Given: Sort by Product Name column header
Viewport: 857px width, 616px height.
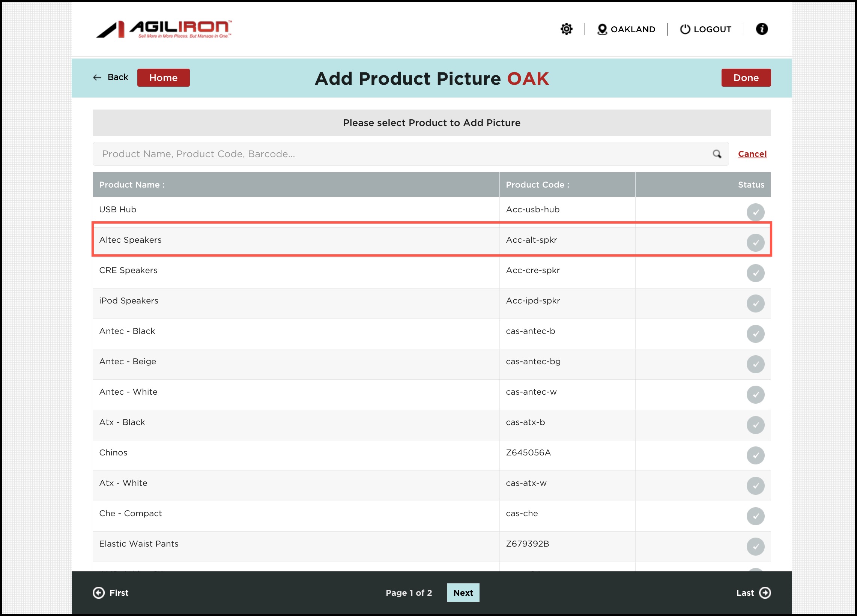Looking at the screenshot, I should (131, 185).
